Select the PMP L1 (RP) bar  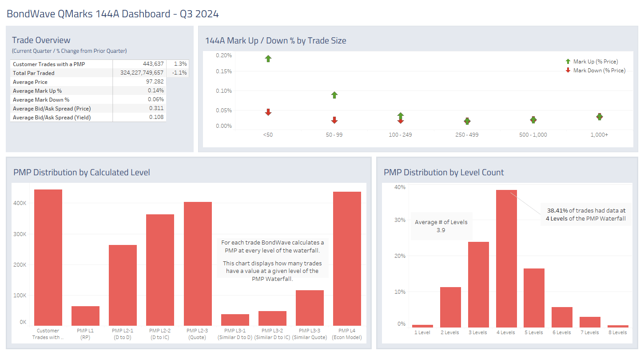pyautogui.click(x=85, y=316)
